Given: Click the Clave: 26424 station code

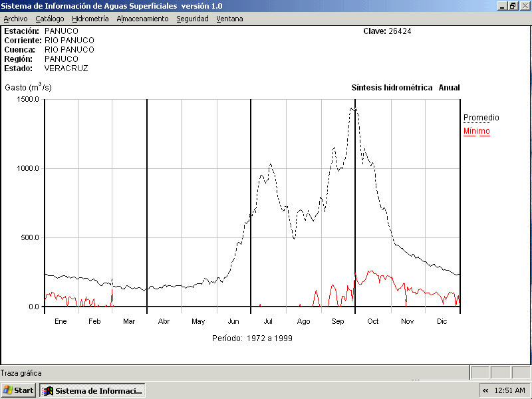Looking at the screenshot, I should 387,31.
